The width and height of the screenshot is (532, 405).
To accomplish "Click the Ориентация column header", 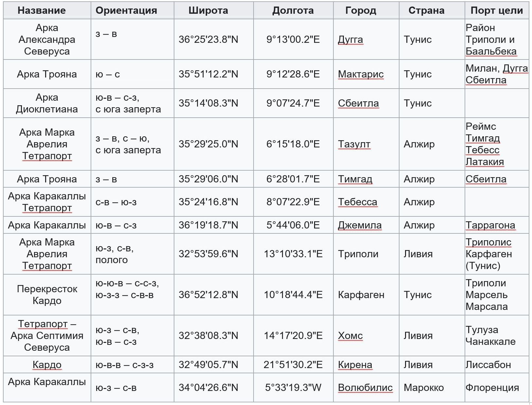I will [x=126, y=10].
